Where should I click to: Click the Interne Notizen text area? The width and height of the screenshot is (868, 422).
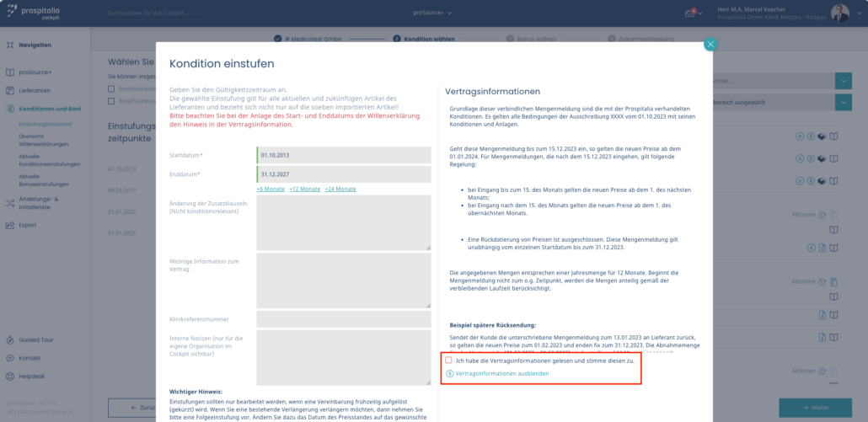(344, 358)
